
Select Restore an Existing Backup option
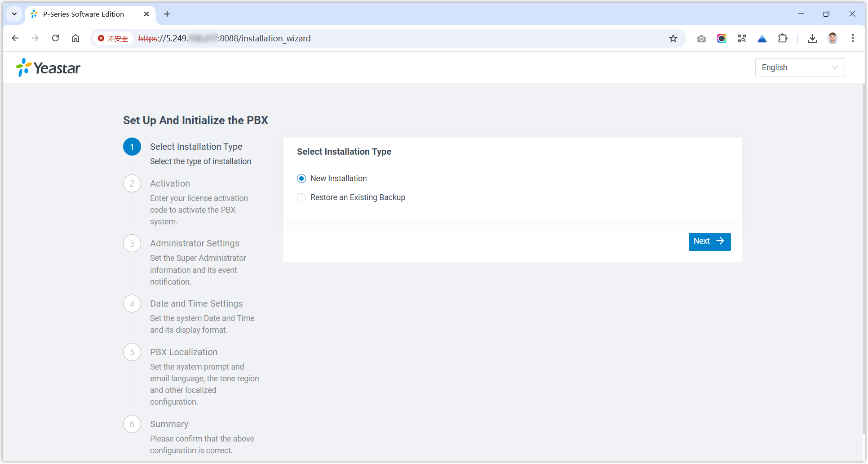301,198
